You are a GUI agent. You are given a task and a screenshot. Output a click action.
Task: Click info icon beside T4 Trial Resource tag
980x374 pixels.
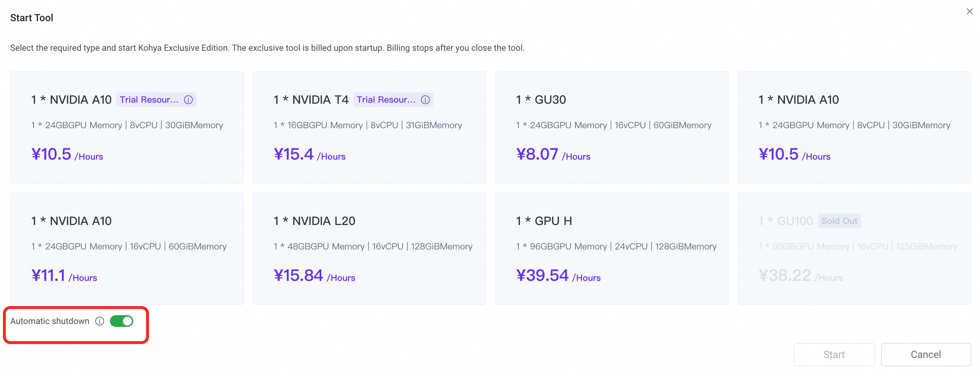tap(425, 100)
